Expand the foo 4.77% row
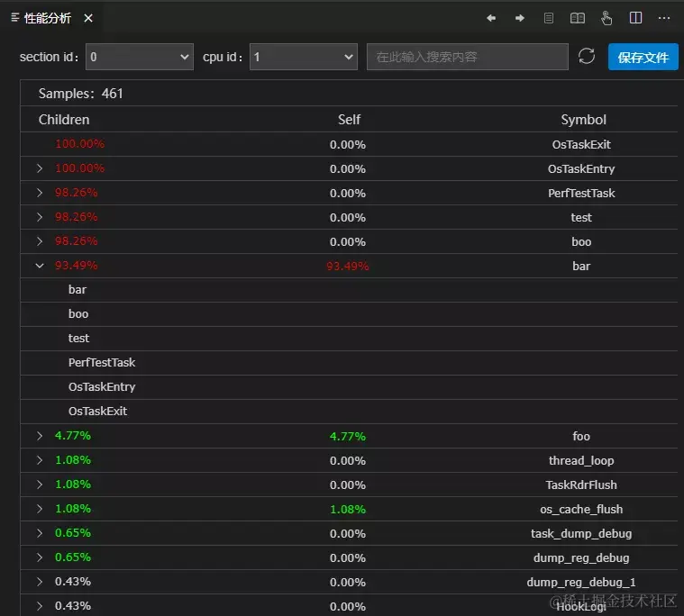684x616 pixels. 40,436
